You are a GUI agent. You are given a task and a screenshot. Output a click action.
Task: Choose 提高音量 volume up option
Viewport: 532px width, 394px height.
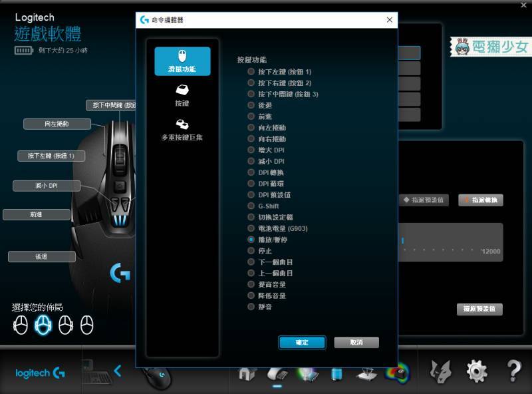click(251, 285)
